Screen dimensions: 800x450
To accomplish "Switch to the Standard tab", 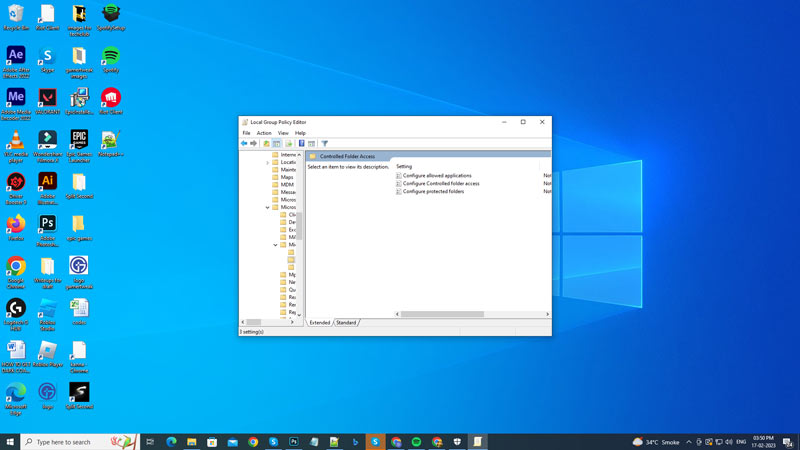I will click(346, 323).
